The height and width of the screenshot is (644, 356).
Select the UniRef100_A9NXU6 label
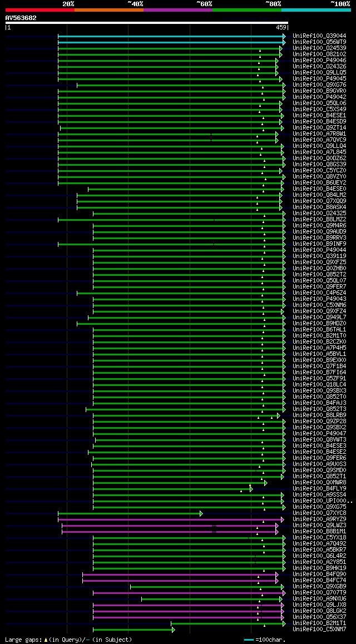319,600
